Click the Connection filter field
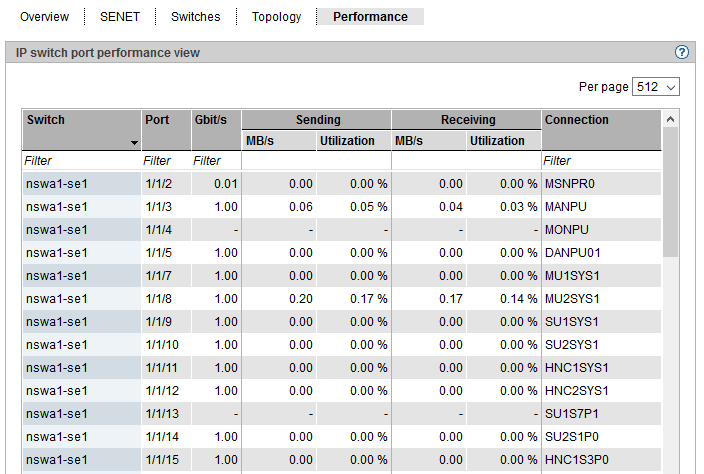 [x=600, y=160]
